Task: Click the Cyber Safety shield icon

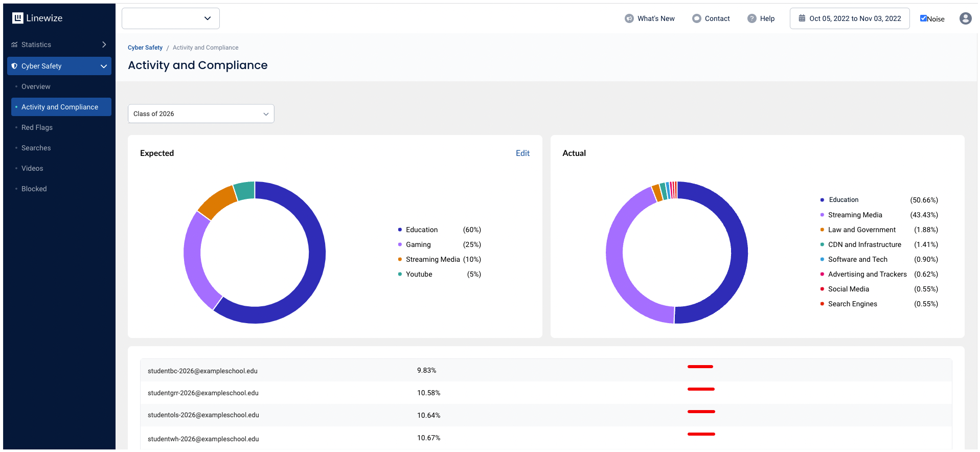Action: [14, 66]
